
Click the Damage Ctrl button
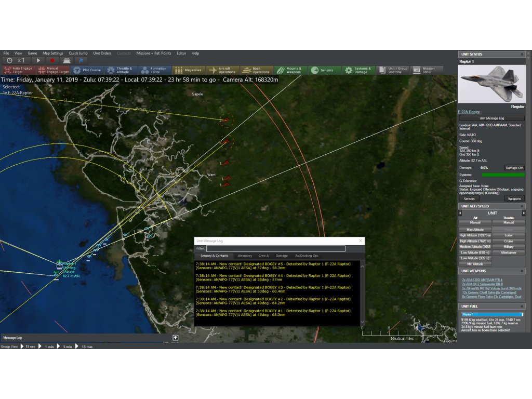tap(514, 168)
